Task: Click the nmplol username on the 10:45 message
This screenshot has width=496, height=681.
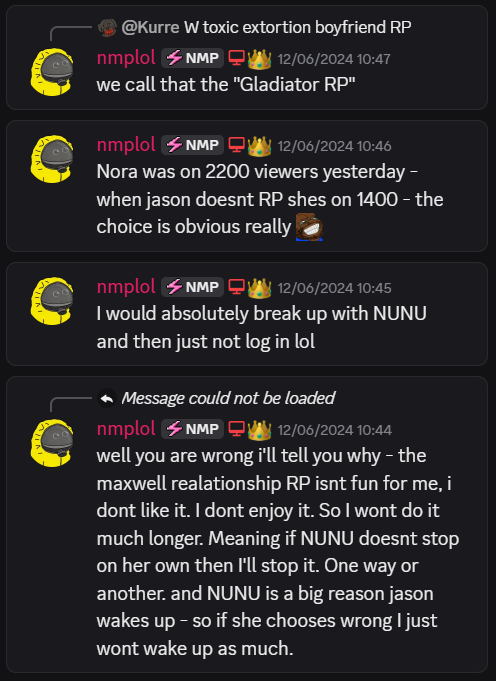Action: tap(126, 287)
